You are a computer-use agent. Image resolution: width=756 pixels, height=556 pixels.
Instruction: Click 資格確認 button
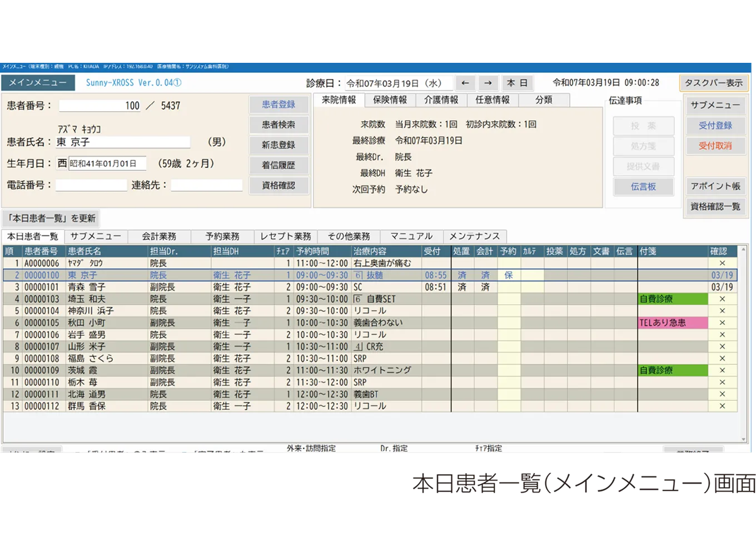click(x=278, y=185)
